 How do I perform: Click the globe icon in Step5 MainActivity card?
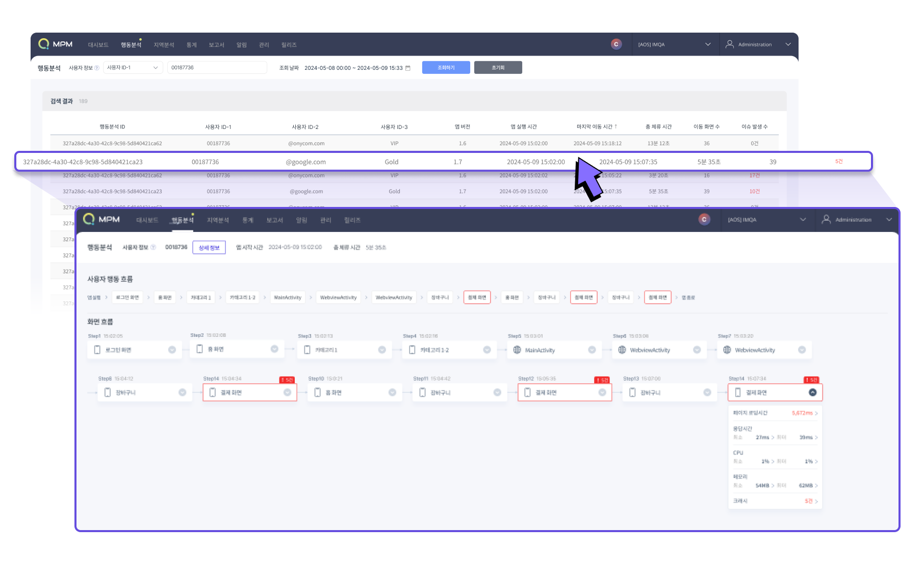point(517,350)
